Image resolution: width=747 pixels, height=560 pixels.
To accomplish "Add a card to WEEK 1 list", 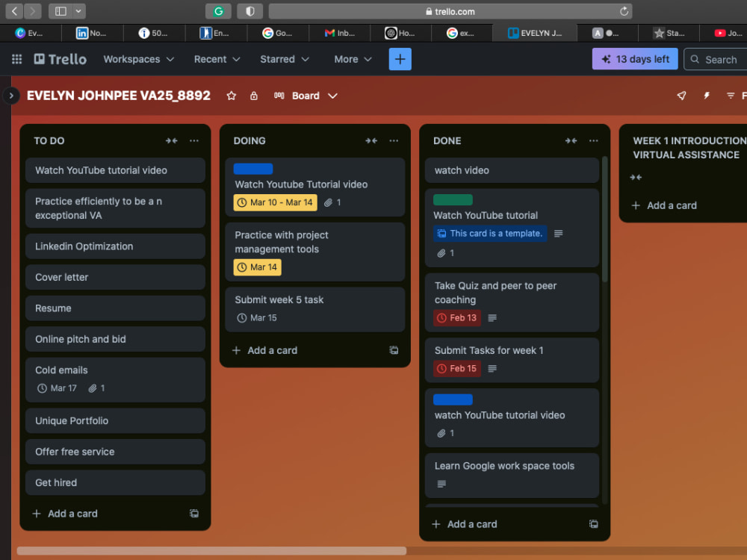I will [x=664, y=205].
